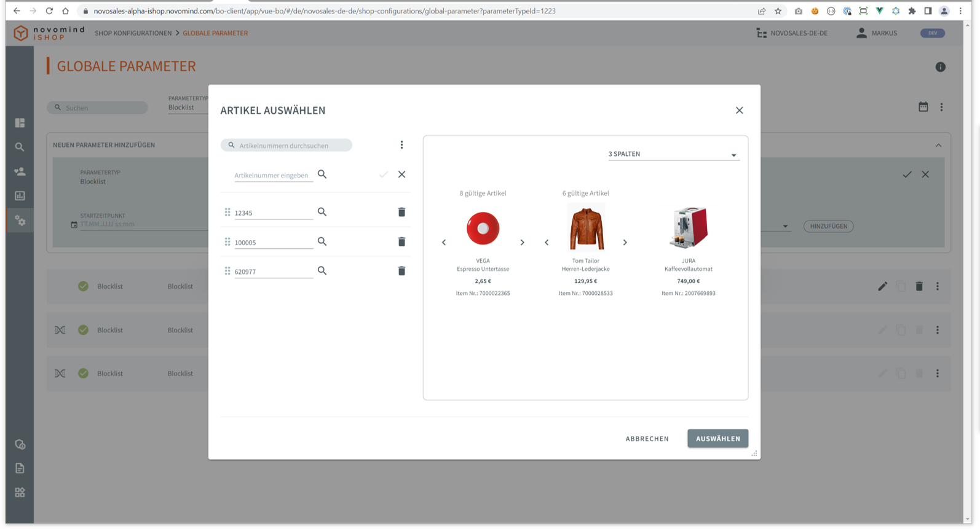Open the third Blocklist row's three-dot menu
The image size is (980, 529).
pyautogui.click(x=938, y=373)
